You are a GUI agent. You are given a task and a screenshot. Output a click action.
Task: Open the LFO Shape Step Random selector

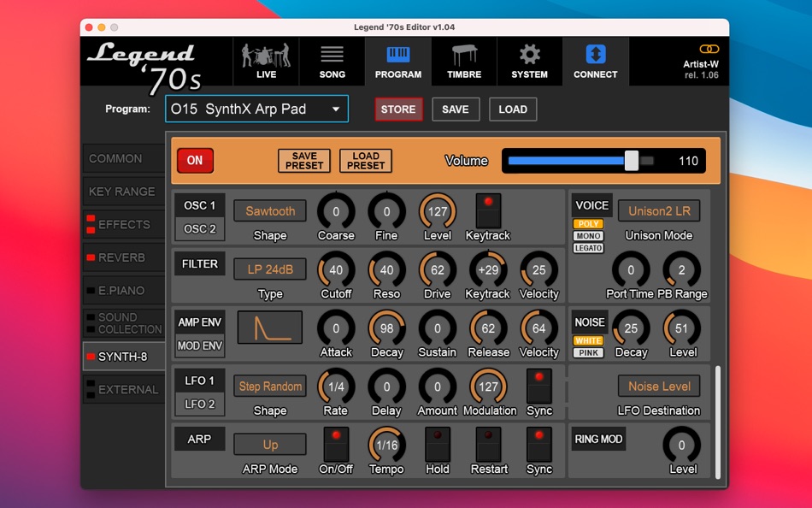pyautogui.click(x=269, y=386)
